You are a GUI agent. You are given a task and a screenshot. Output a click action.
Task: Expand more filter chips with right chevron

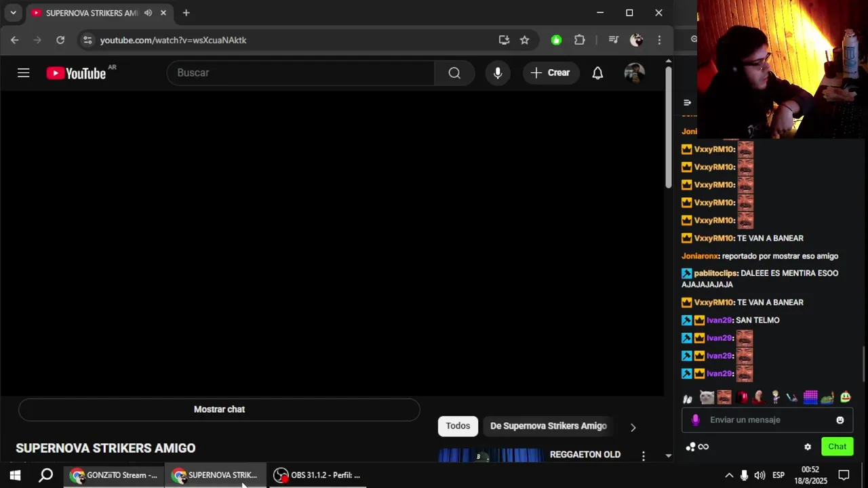tap(633, 427)
